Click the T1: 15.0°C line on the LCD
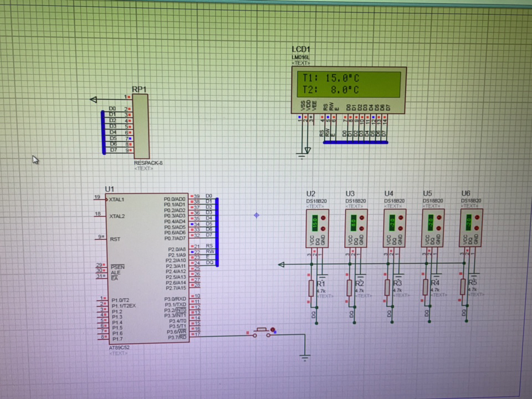Image resolution: width=532 pixels, height=399 pixels. point(331,78)
